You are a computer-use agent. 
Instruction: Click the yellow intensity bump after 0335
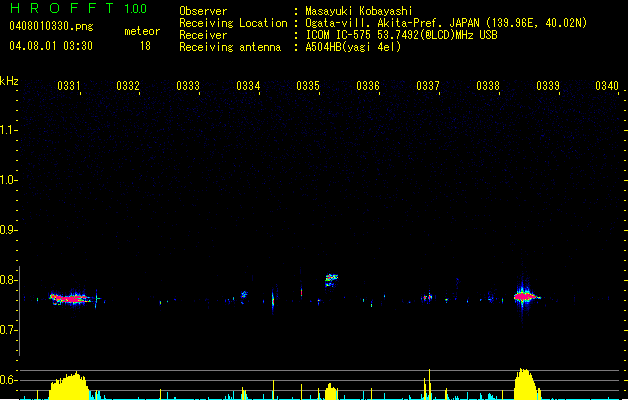[x=331, y=392]
